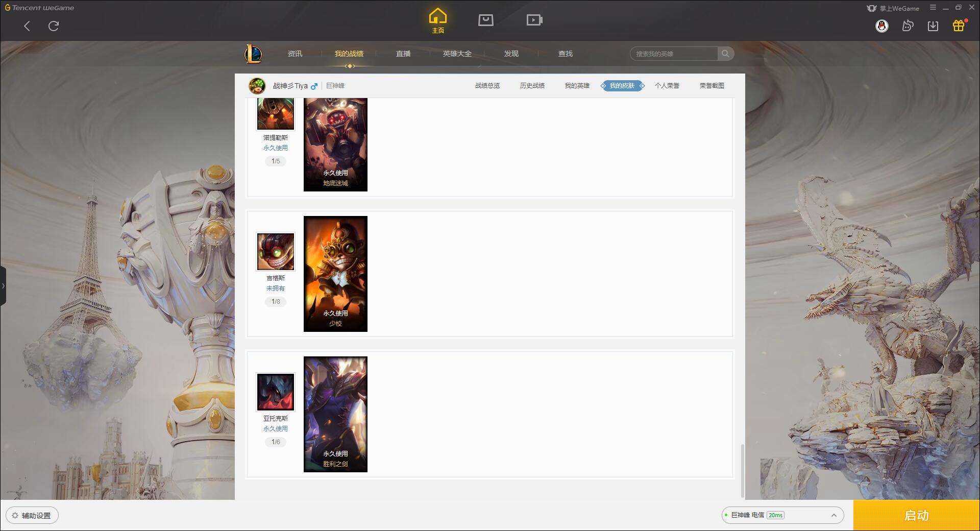Image resolution: width=980 pixels, height=531 pixels.
Task: Click 永久使用 status under 诺提勒斯
Action: tap(276, 148)
